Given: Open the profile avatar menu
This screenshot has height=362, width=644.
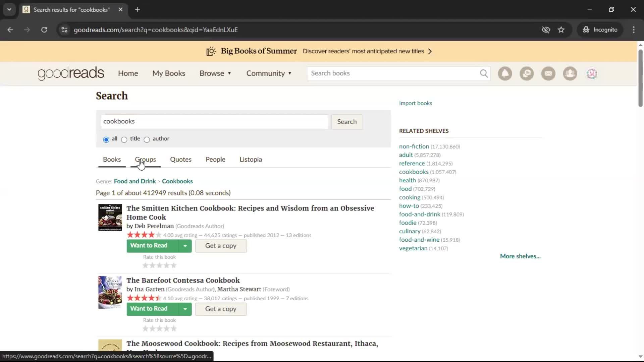Looking at the screenshot, I should click(x=592, y=73).
